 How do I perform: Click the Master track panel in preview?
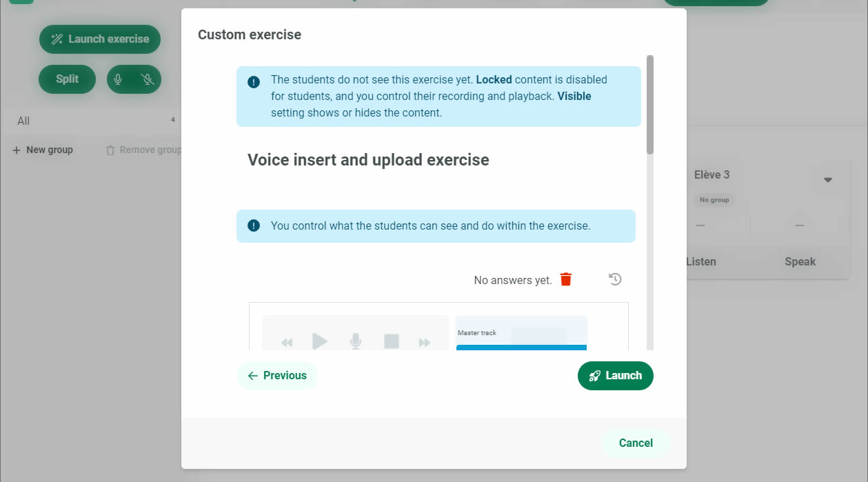tap(521, 333)
